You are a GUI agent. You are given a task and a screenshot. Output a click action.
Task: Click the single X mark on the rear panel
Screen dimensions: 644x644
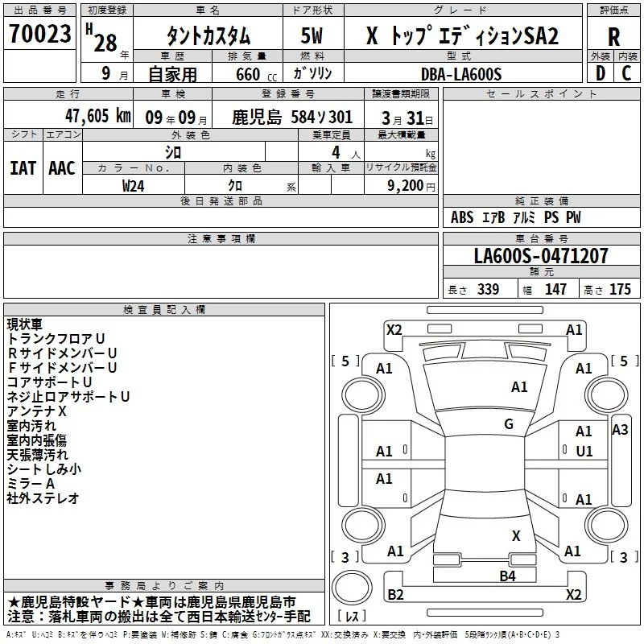tap(516, 535)
